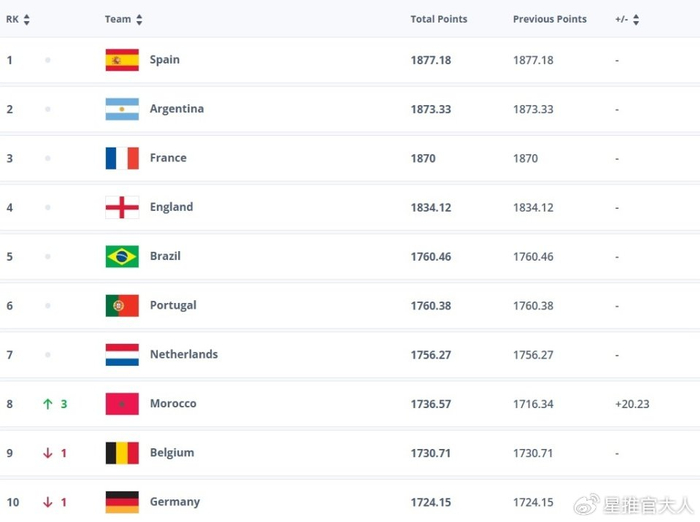Click the Germany flag icon

[122, 501]
